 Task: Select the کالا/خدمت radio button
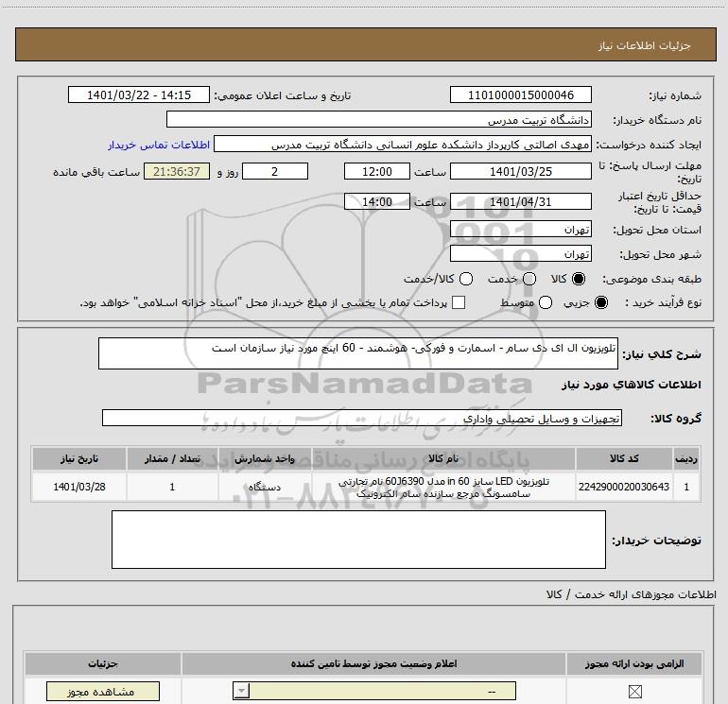pyautogui.click(x=466, y=279)
